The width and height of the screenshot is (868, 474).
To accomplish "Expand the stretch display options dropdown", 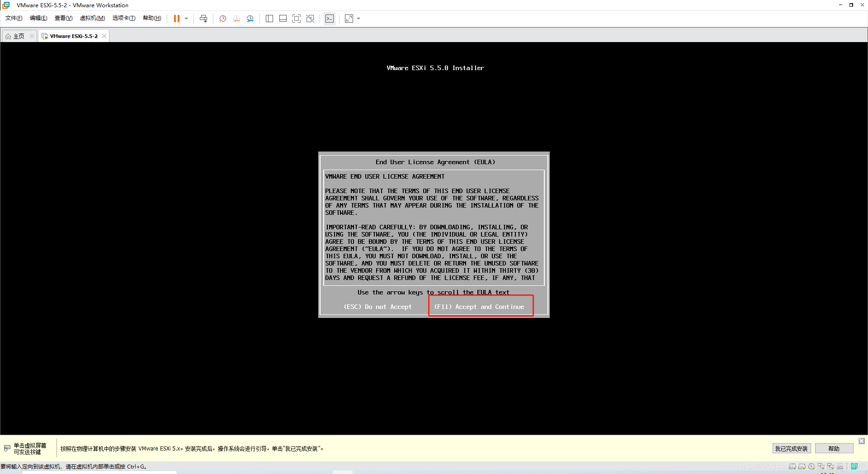I will (359, 19).
